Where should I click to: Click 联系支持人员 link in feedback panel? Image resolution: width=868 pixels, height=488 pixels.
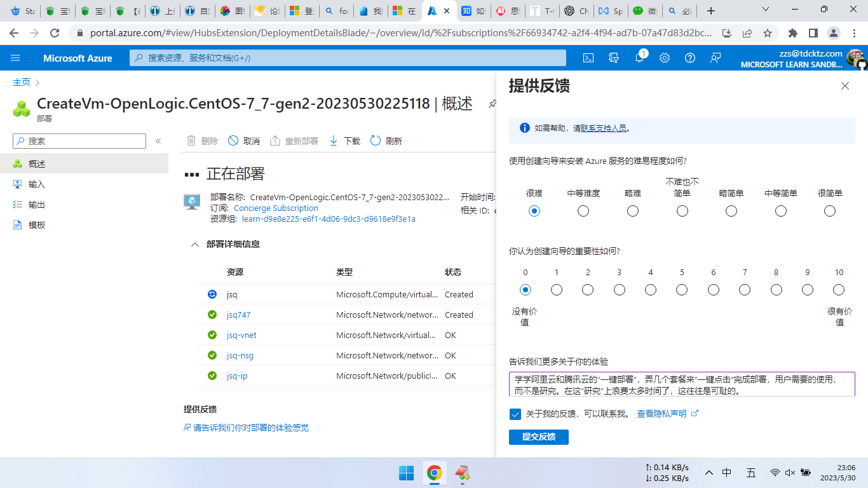click(x=604, y=128)
